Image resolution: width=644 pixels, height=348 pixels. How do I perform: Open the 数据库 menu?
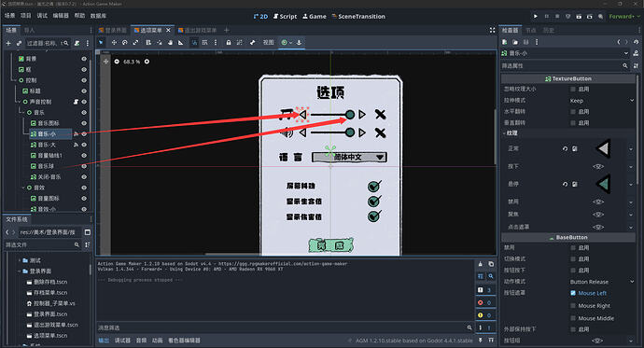point(98,16)
